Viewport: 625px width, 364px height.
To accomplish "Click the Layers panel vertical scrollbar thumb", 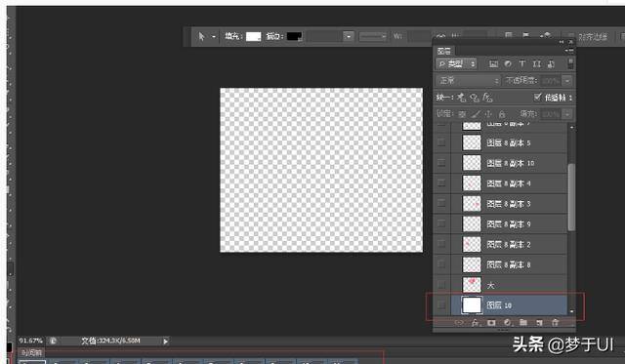I will click(571, 197).
